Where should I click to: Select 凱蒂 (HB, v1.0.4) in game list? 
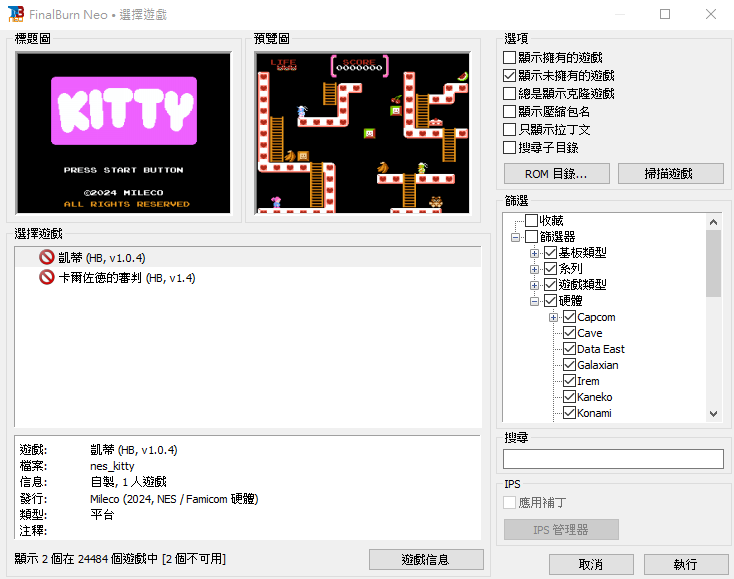point(248,257)
